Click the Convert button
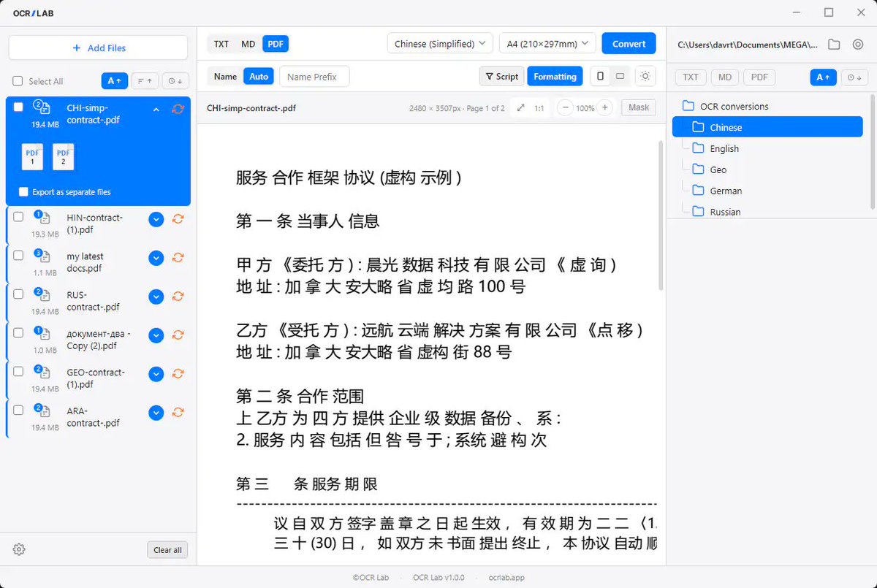 (629, 44)
